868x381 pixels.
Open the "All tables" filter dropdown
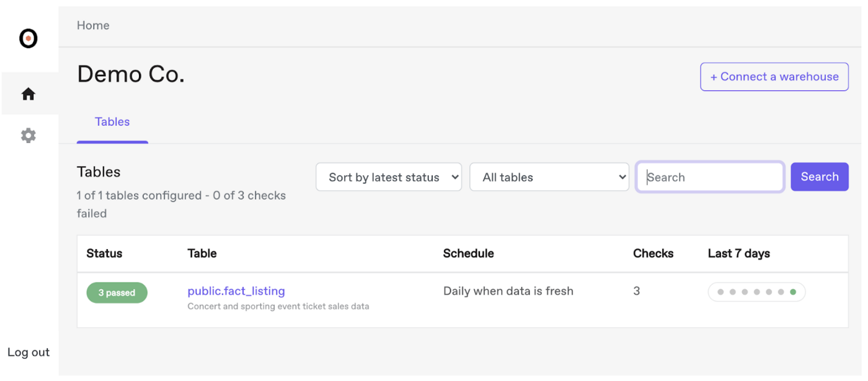coord(549,177)
